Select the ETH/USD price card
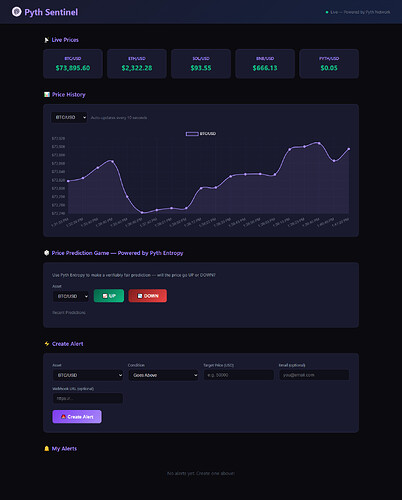The height and width of the screenshot is (500, 402). tap(137, 64)
